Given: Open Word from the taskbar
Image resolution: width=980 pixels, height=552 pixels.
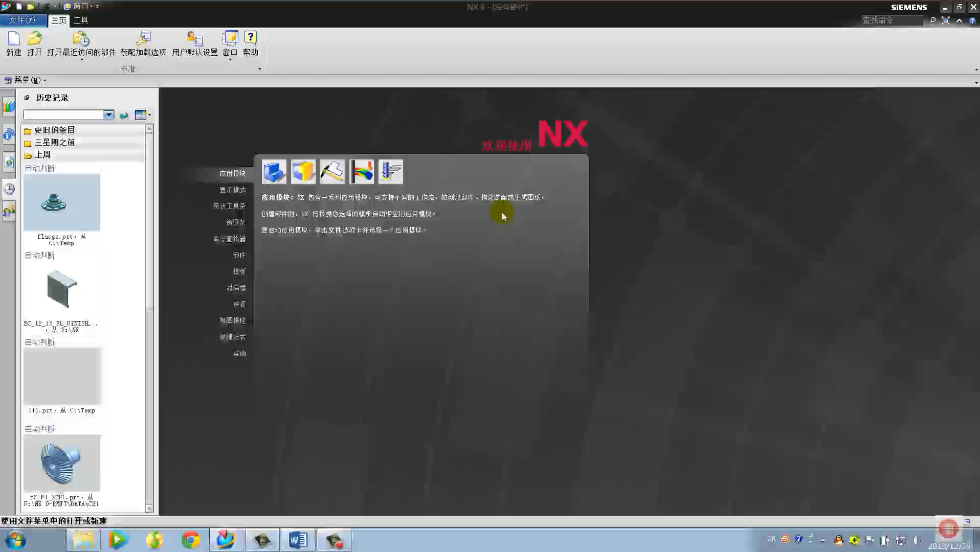Looking at the screenshot, I should tap(298, 540).
